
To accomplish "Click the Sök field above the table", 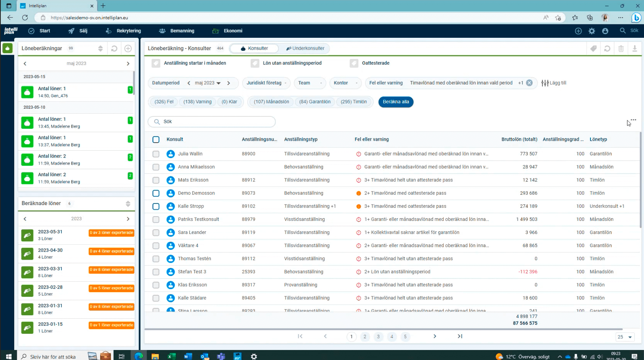I will pyautogui.click(x=212, y=122).
